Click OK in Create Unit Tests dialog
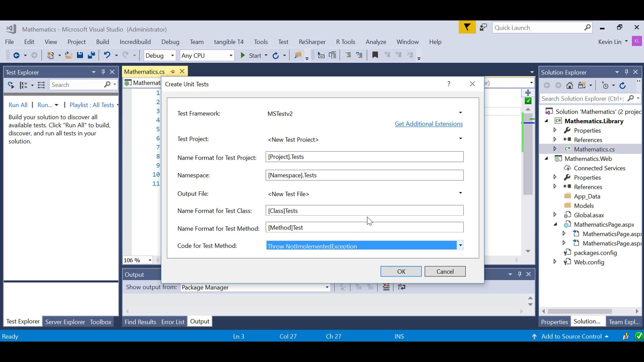Image resolution: width=644 pixels, height=362 pixels. point(401,271)
